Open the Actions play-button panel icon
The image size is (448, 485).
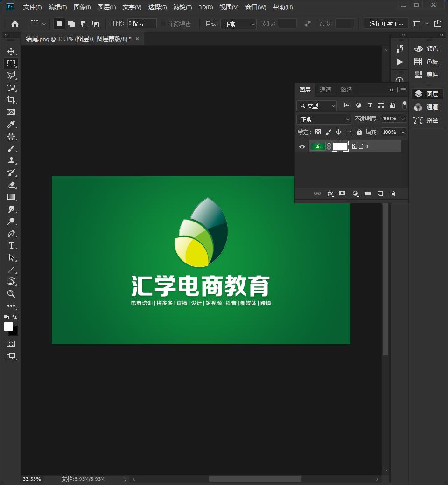[x=400, y=62]
